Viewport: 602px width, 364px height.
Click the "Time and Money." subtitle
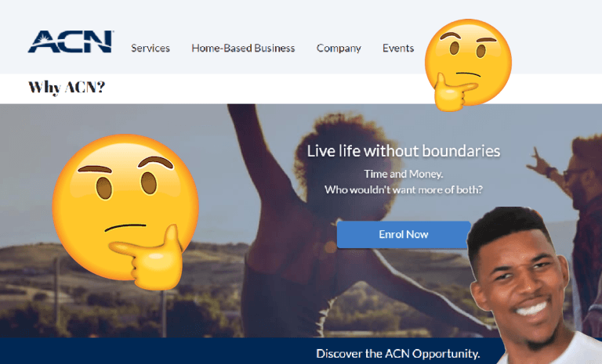(x=404, y=174)
